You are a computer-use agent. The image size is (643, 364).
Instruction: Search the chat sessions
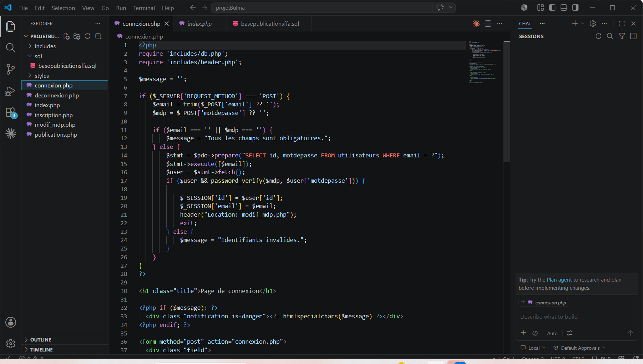coord(610,36)
